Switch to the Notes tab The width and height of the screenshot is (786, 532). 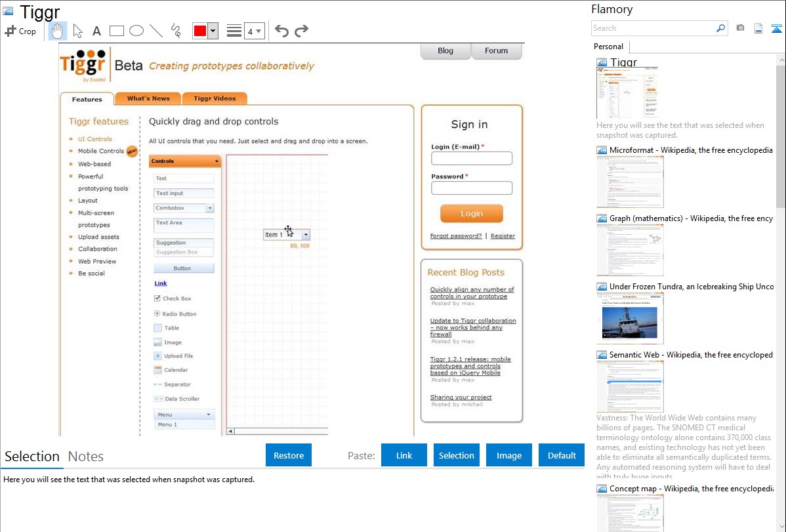pyautogui.click(x=86, y=457)
